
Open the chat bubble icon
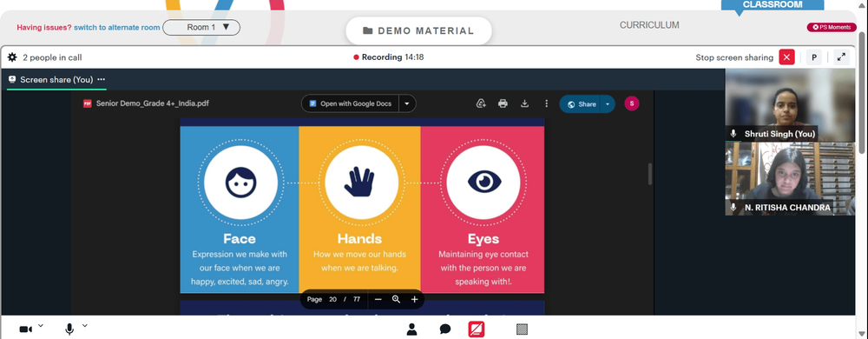click(x=445, y=329)
